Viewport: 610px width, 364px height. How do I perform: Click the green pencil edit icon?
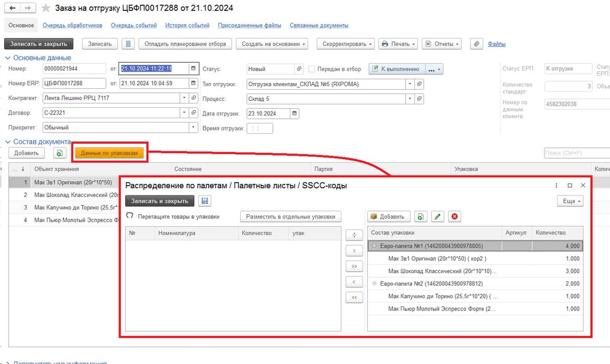pyautogui.click(x=438, y=216)
